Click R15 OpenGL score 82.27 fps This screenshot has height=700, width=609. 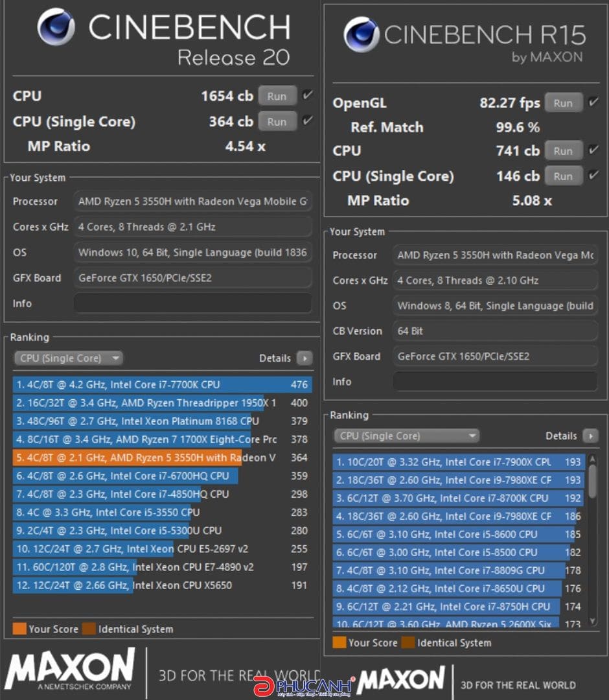[510, 103]
